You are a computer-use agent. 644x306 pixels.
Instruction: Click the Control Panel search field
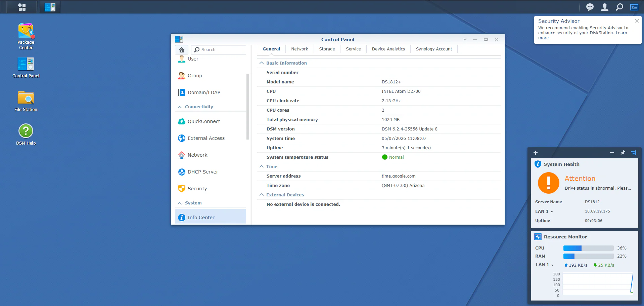pos(219,50)
